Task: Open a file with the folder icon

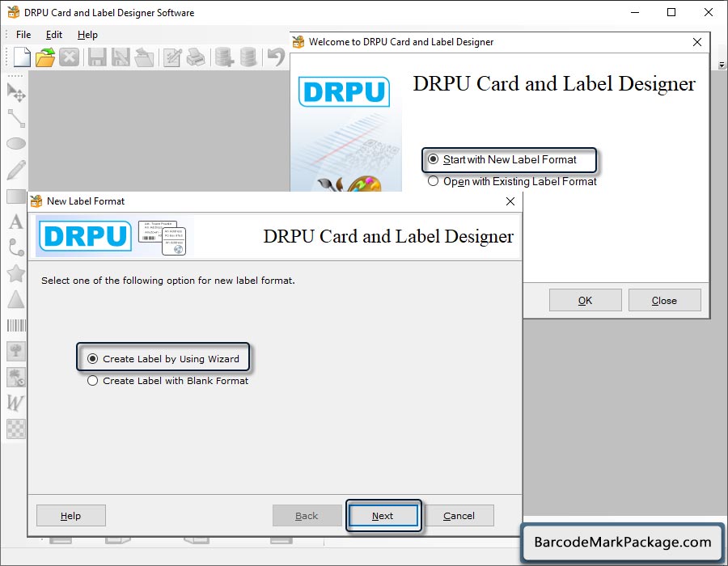Action: click(45, 57)
